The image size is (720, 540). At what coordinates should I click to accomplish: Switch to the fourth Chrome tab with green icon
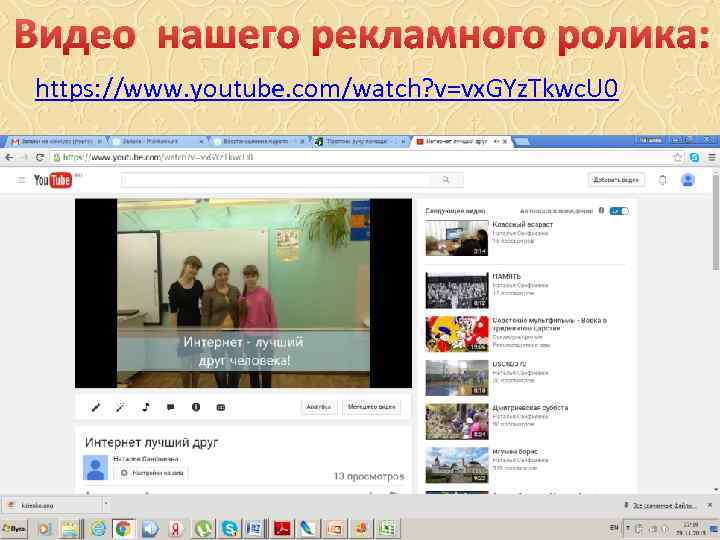click(x=360, y=141)
